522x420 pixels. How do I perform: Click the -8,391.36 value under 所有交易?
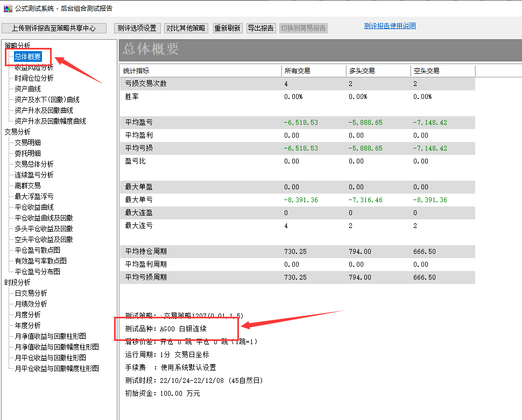[x=301, y=200]
